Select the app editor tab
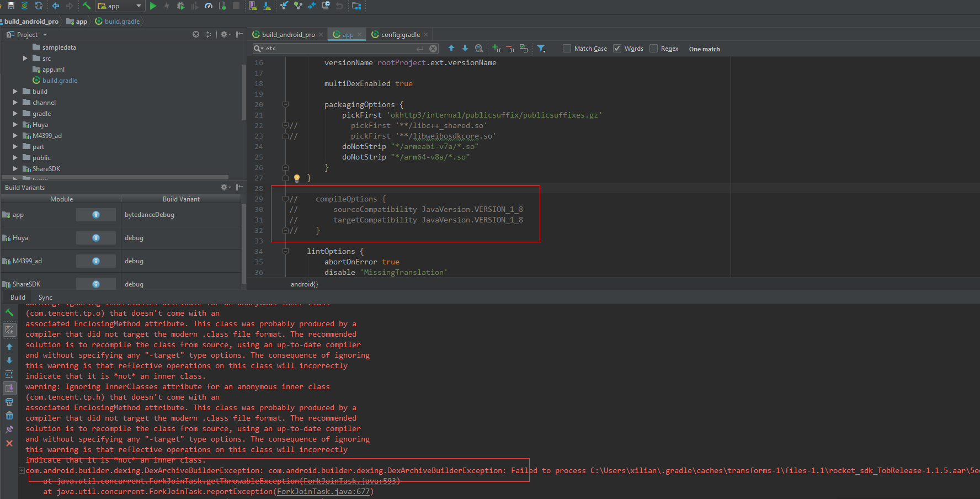 347,34
